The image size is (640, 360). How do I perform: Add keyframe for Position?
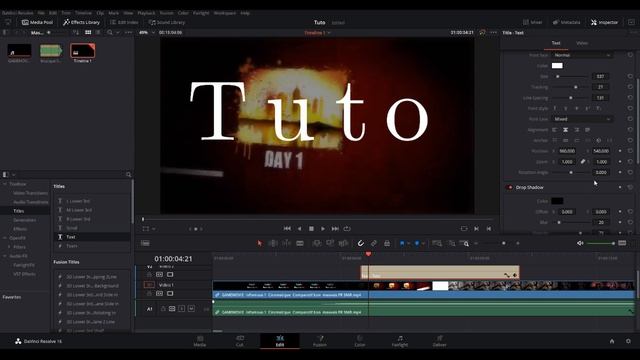coord(620,151)
